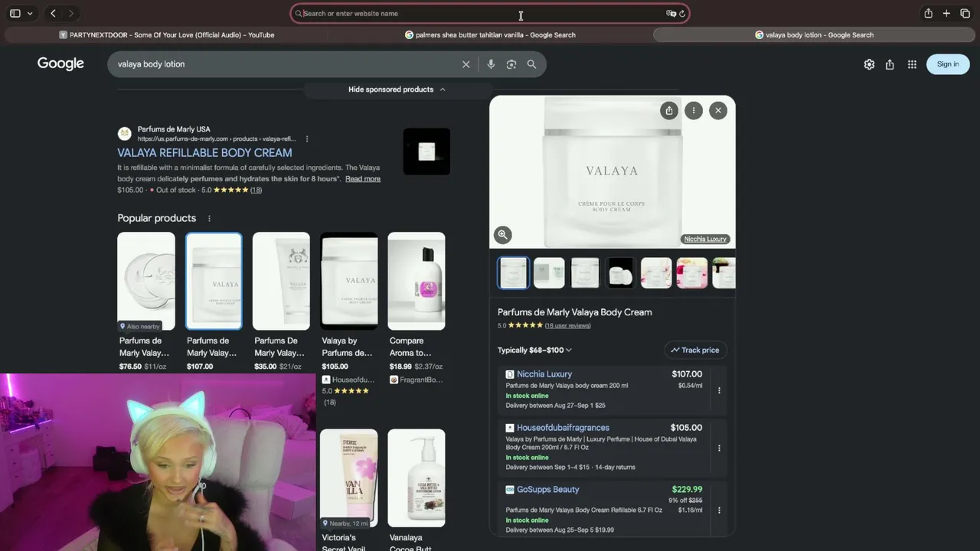Show the Safari tab overview
This screenshot has height=551, width=980.
click(x=965, y=13)
